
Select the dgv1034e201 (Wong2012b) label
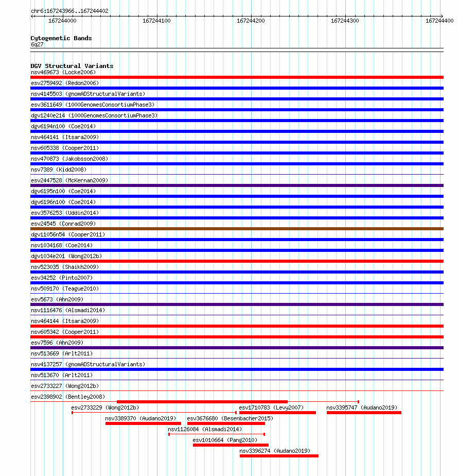[x=66, y=256]
